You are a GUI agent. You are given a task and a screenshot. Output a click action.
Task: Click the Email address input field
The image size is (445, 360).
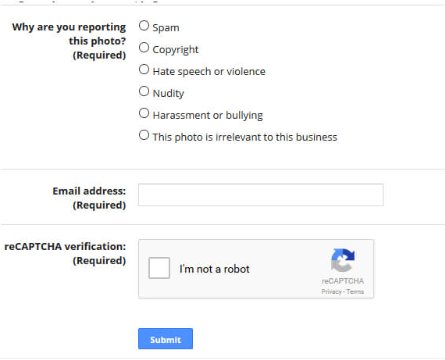click(261, 195)
